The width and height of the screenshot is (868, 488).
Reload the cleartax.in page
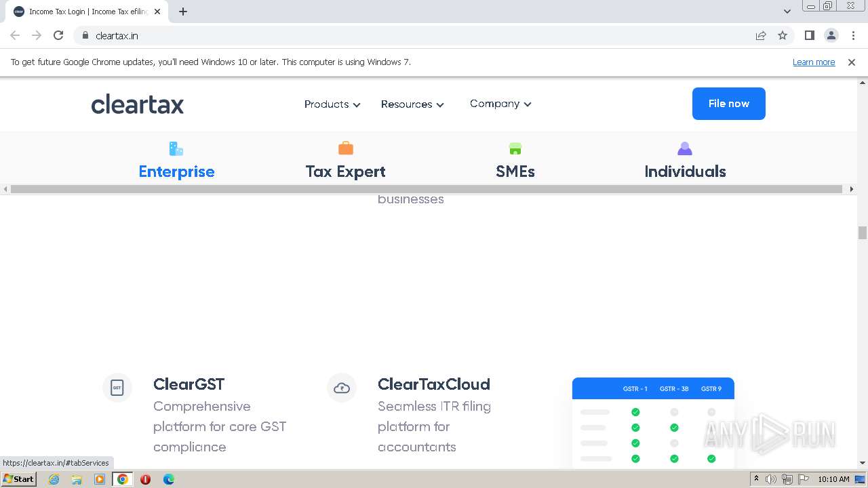tap(58, 35)
